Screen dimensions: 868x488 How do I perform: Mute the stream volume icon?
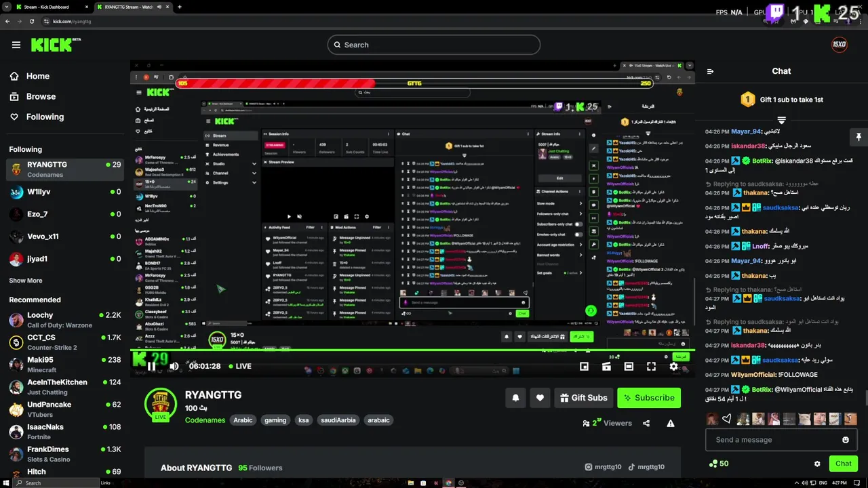click(174, 366)
